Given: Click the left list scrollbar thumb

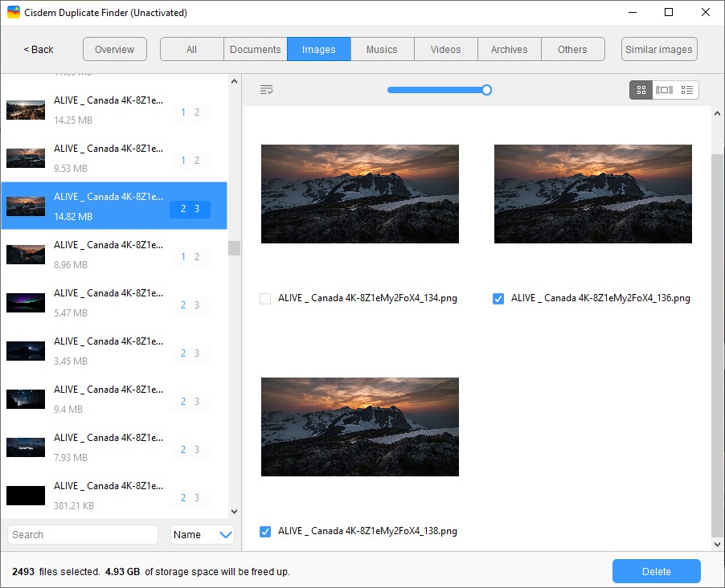Looking at the screenshot, I should [x=234, y=248].
